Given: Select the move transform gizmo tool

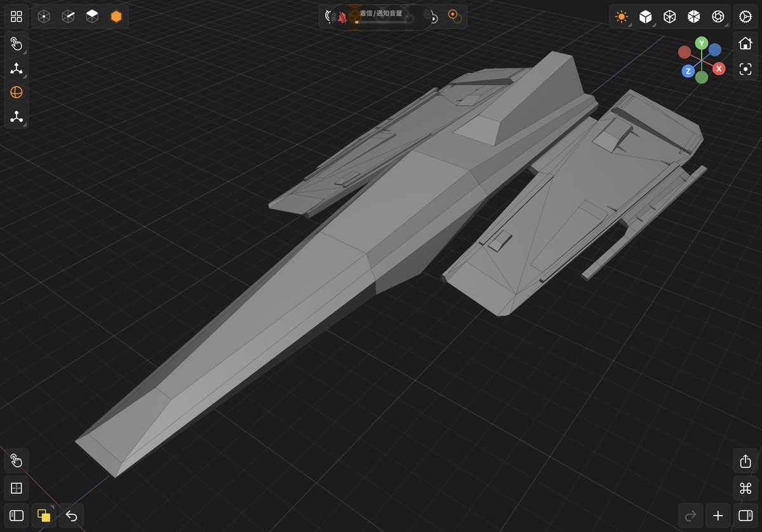Looking at the screenshot, I should 17,69.
